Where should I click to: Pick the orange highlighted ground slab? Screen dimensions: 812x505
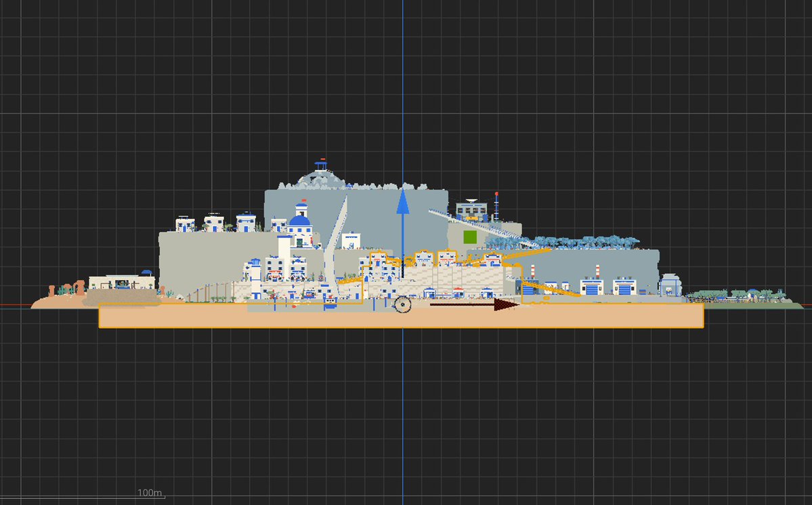[401, 315]
